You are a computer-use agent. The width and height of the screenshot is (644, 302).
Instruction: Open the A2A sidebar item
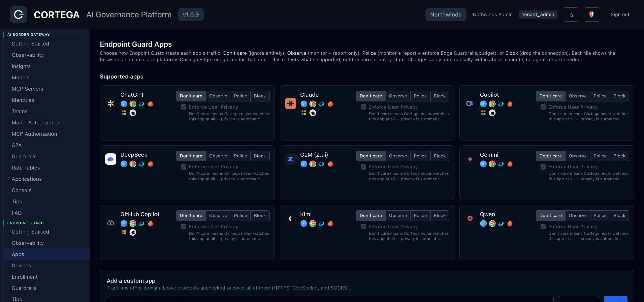point(46,145)
